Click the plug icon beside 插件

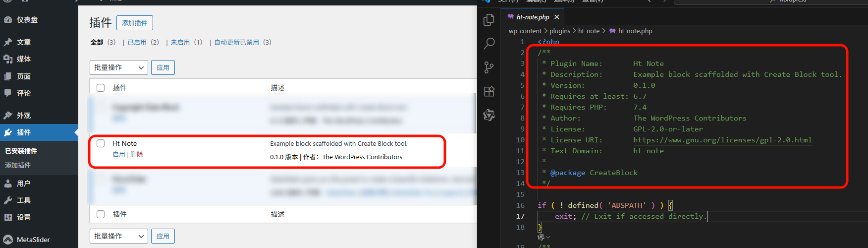pyautogui.click(x=8, y=132)
